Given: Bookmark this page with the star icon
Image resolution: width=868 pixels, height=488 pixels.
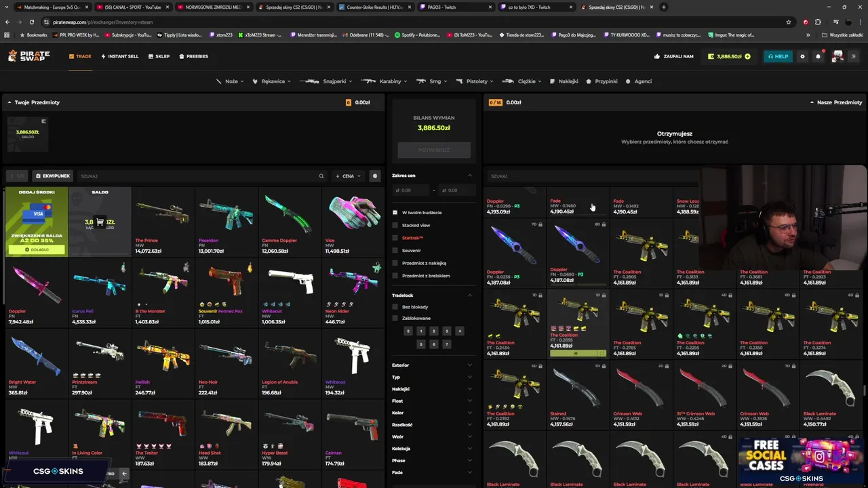Looking at the screenshot, I should click(x=788, y=22).
